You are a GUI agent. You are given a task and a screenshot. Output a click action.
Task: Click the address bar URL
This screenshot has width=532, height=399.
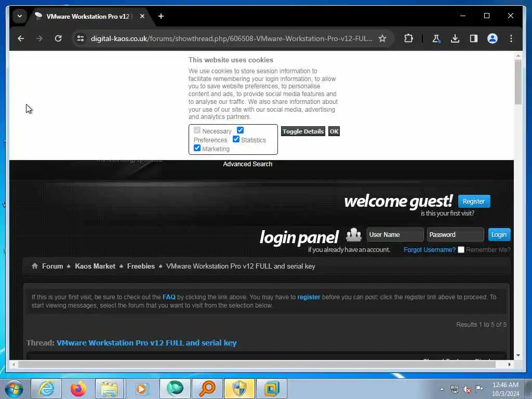coord(231,38)
